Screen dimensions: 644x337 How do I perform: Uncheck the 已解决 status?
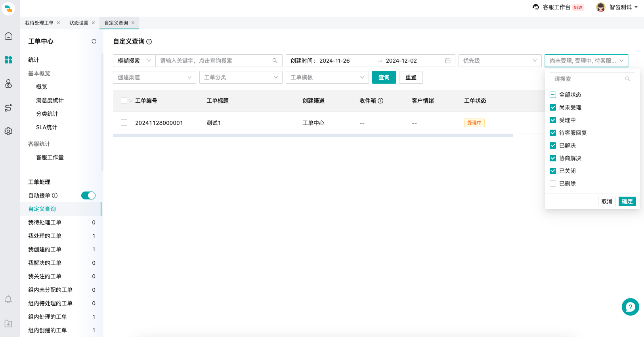[553, 146]
